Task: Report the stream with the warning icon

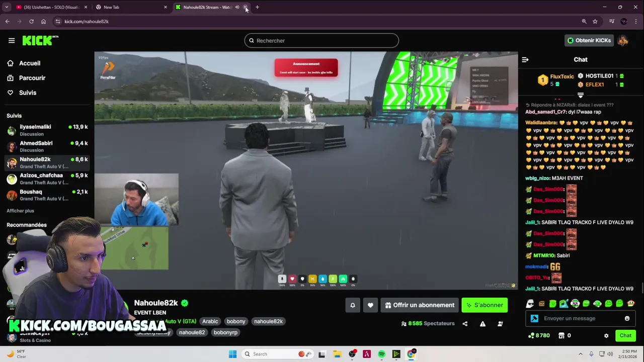Action: point(482,324)
